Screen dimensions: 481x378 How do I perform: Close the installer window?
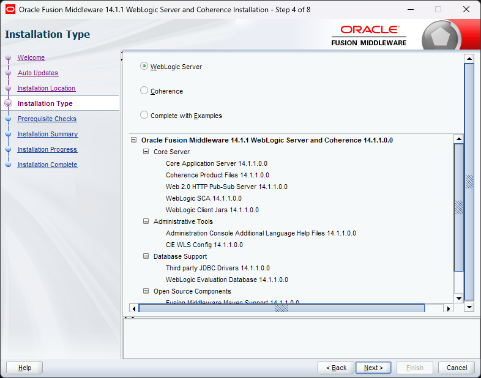(x=466, y=9)
